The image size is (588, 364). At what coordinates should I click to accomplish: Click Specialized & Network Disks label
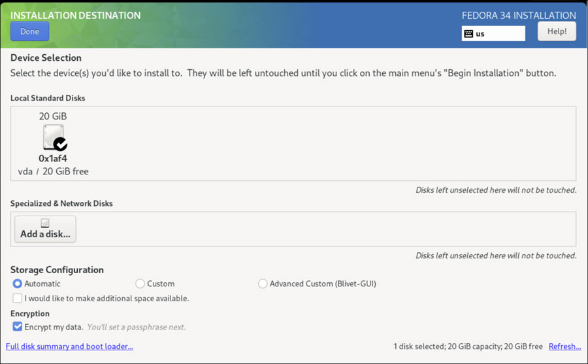click(61, 203)
